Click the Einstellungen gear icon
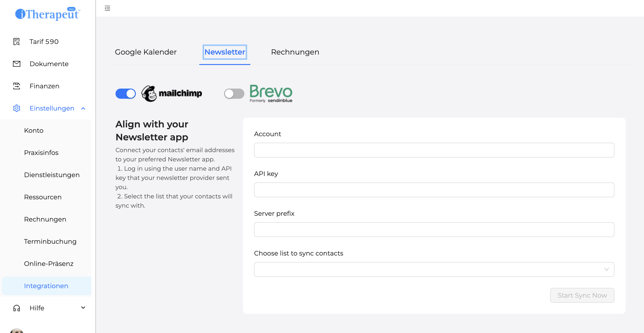Screen dimensions: 644x333 click(16, 108)
